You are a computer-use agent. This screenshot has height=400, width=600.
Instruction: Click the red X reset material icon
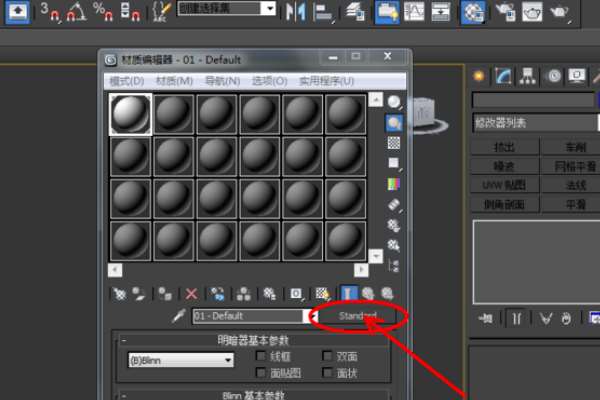[x=191, y=294]
